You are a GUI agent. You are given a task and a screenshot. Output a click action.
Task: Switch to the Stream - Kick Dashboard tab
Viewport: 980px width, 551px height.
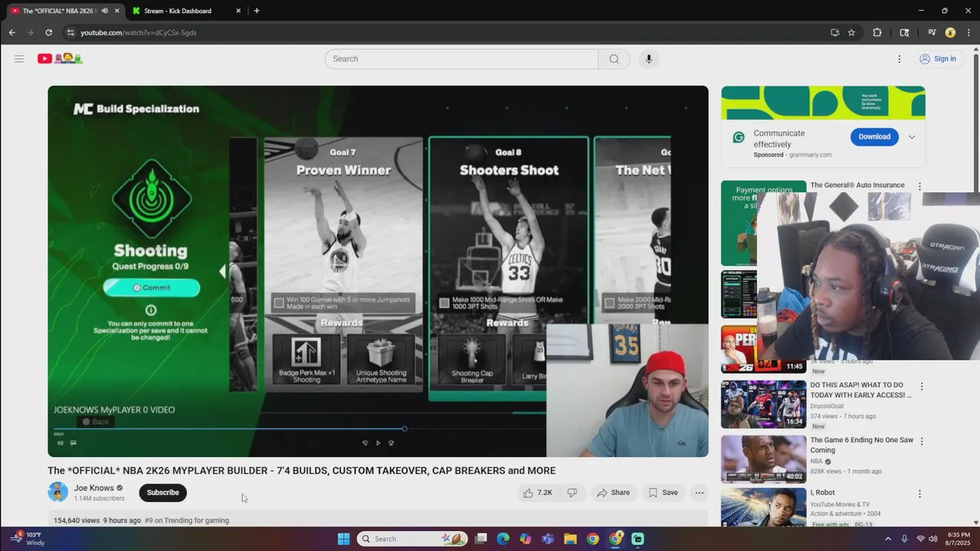pos(185,11)
